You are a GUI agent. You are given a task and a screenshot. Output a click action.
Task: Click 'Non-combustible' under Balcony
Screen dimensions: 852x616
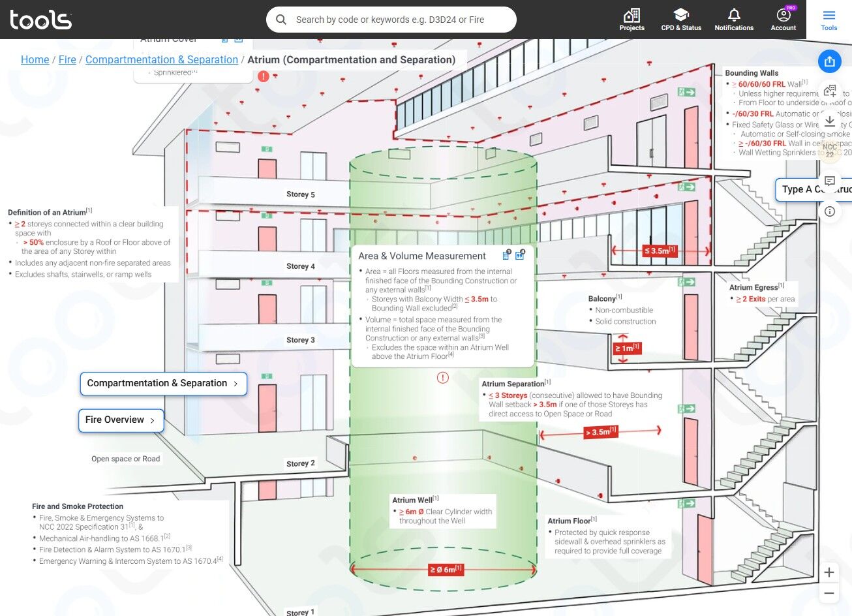(624, 310)
